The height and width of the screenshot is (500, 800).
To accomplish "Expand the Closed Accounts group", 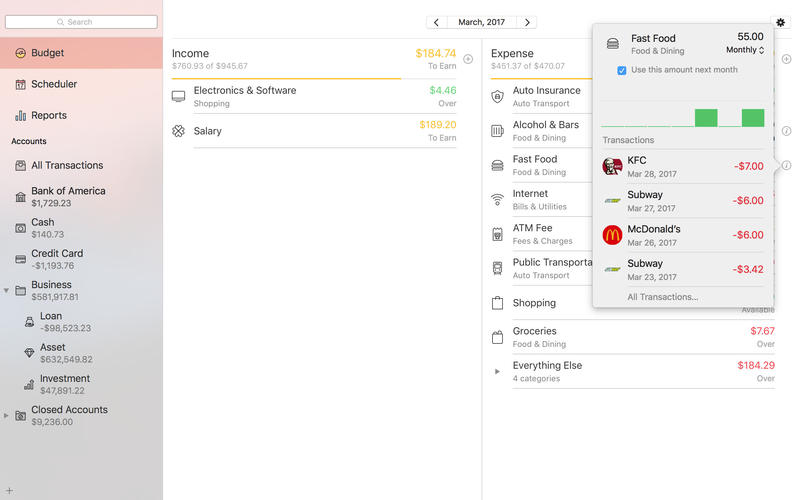I will (6, 415).
